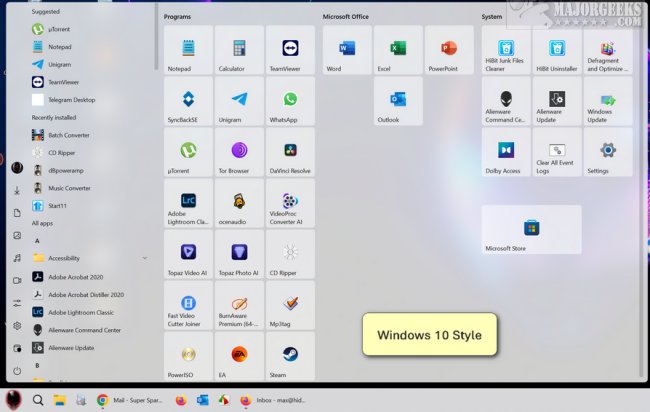Open the BurnAware Premium tile
The height and width of the screenshot is (412, 650).
click(239, 305)
